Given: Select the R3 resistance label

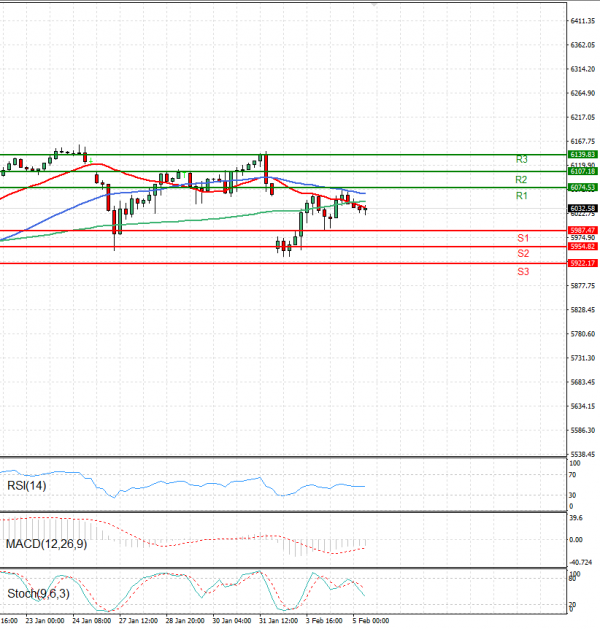Looking at the screenshot, I should pos(521,159).
